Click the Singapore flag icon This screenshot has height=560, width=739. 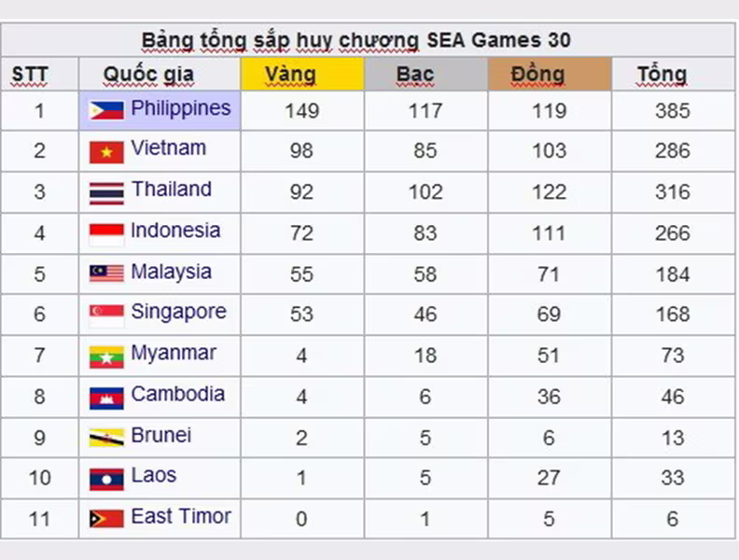tap(106, 315)
